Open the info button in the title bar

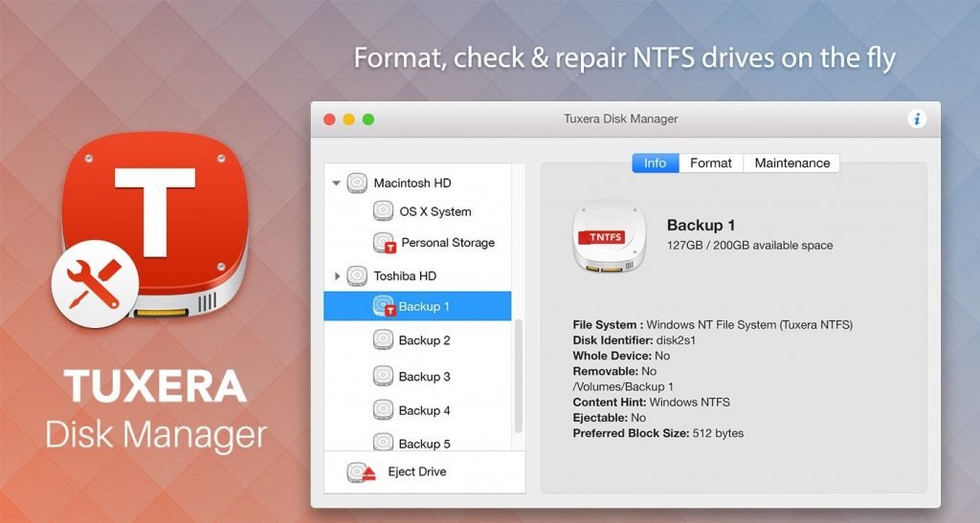pyautogui.click(x=917, y=119)
